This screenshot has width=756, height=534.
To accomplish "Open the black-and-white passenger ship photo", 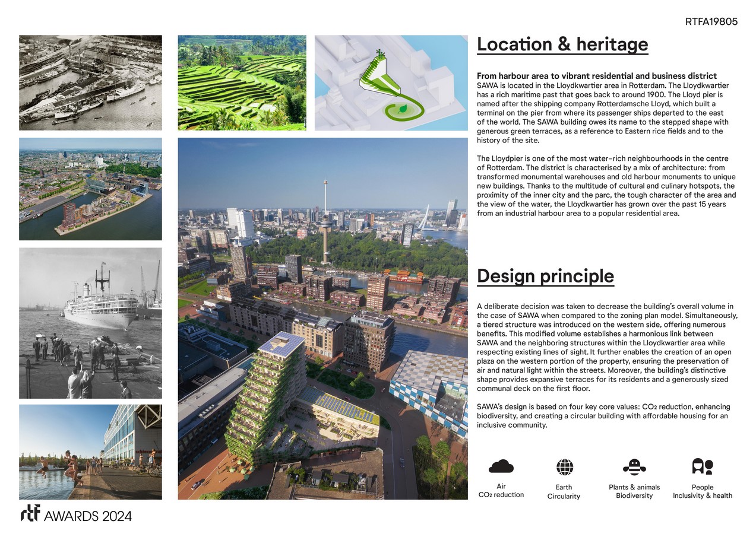I will pos(90,323).
